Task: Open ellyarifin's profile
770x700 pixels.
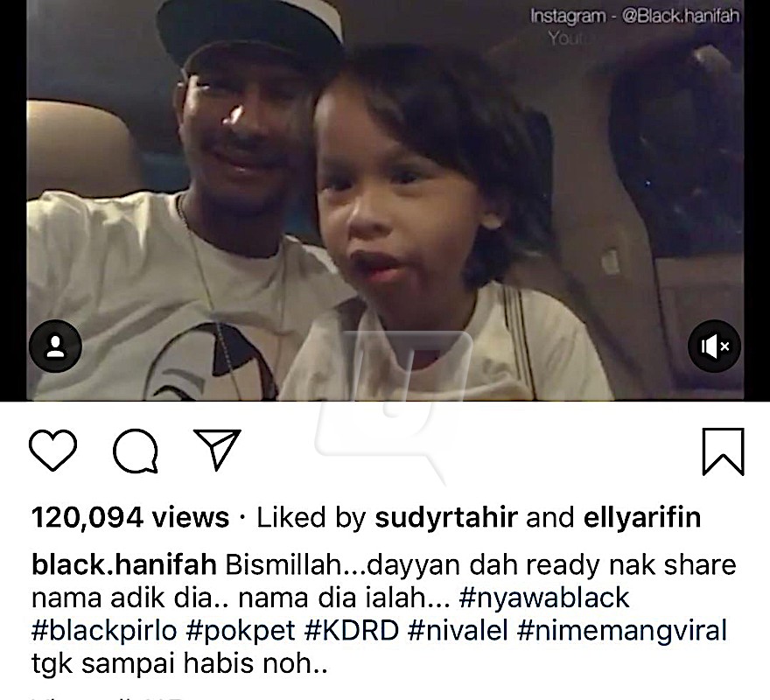Action: (x=642, y=517)
